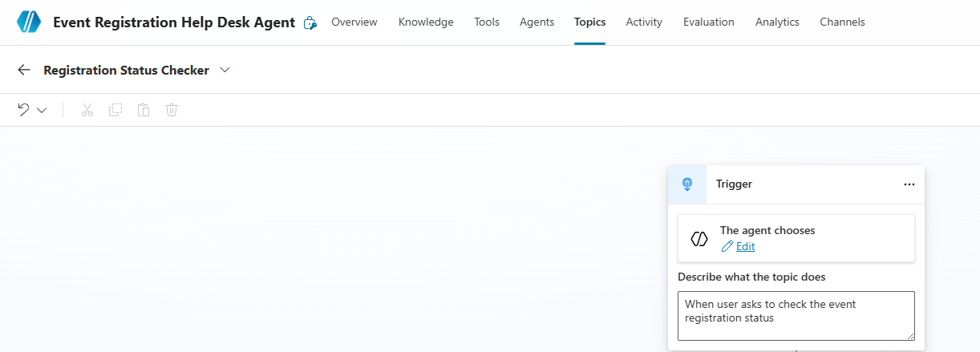
Task: Click the icon beside the agent name
Action: (310, 23)
